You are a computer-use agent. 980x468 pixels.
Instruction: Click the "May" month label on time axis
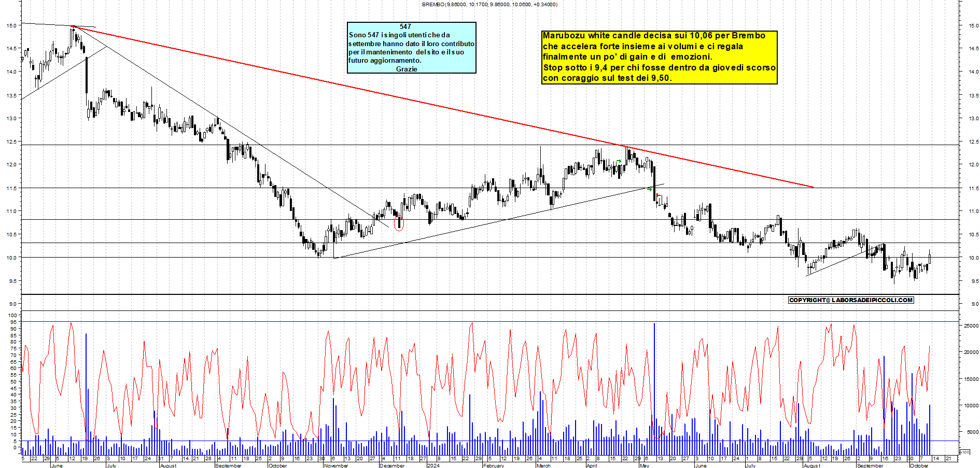[645, 465]
